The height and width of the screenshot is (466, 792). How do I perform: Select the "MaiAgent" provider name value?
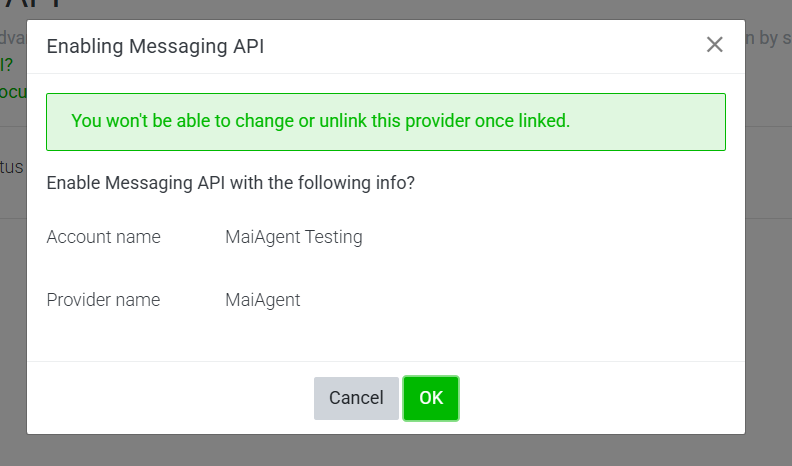tap(263, 299)
